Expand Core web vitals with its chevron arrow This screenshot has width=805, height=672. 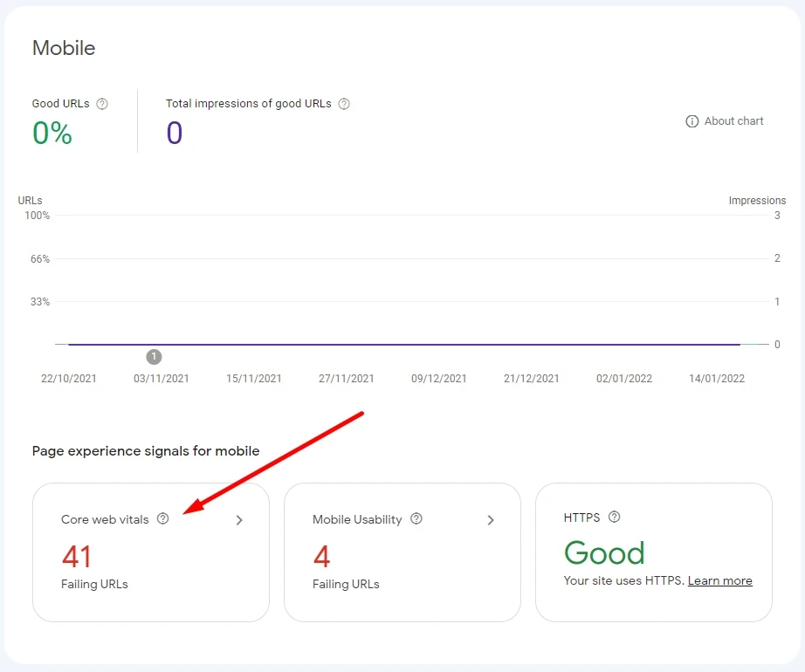[239, 520]
